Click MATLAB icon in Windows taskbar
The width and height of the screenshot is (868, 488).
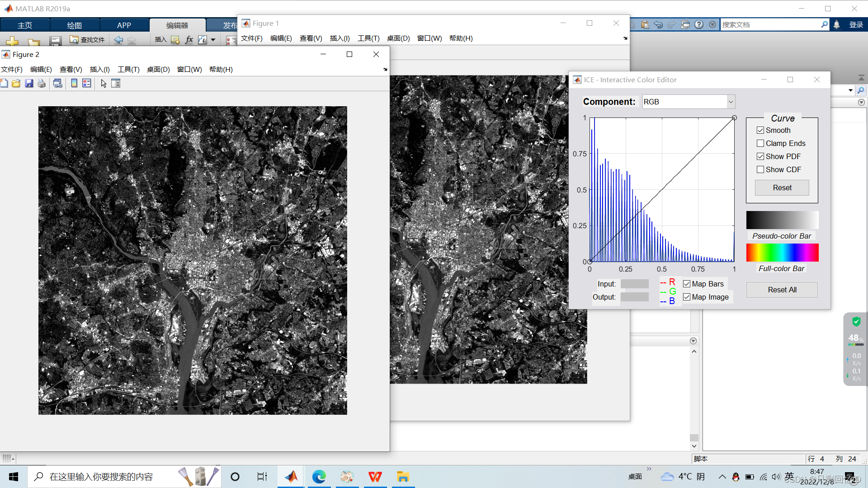291,477
